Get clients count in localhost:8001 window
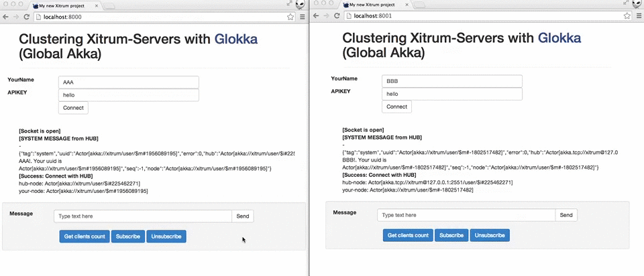 coord(408,235)
